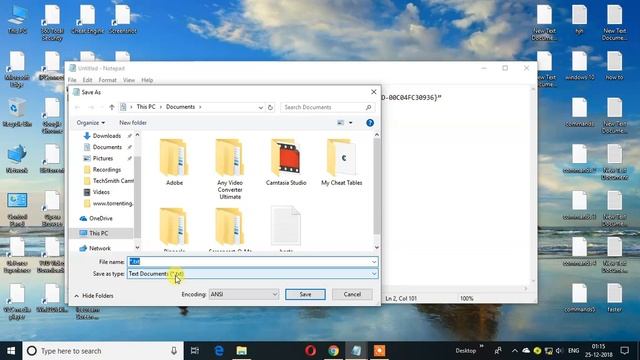
Task: Go up one folder level arrow
Action: pyautogui.click(x=112, y=107)
